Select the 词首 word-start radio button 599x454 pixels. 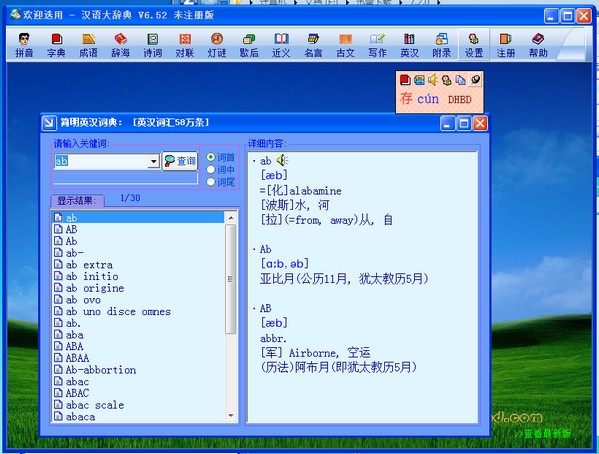211,157
